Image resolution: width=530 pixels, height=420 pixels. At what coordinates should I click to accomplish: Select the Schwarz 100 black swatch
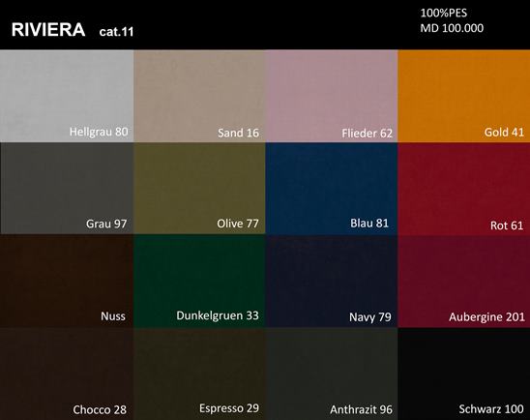(464, 374)
